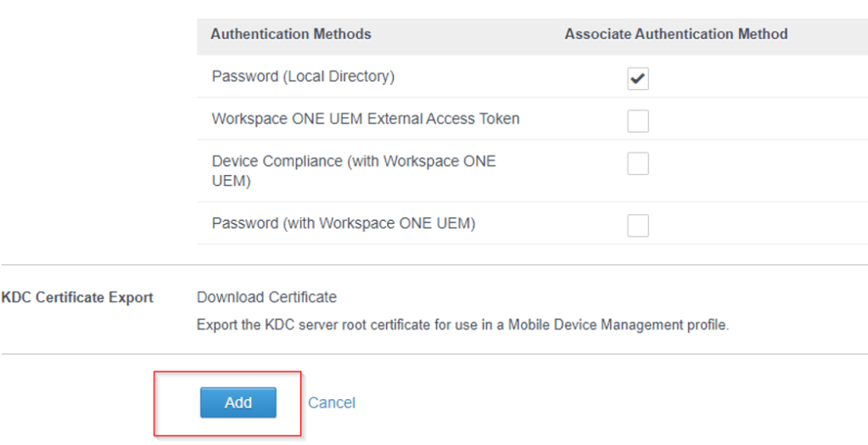868x445 pixels.
Task: Click the Device Compliance (with Workspace ONE UEM) label
Action: pos(354,161)
